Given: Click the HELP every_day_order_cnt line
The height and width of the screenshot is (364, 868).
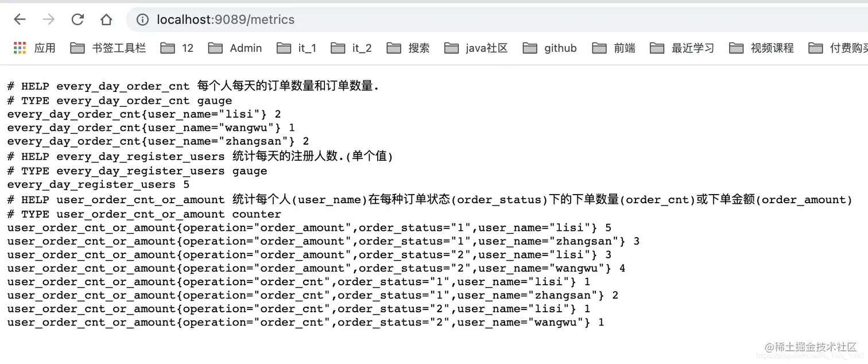Looking at the screenshot, I should [x=193, y=86].
